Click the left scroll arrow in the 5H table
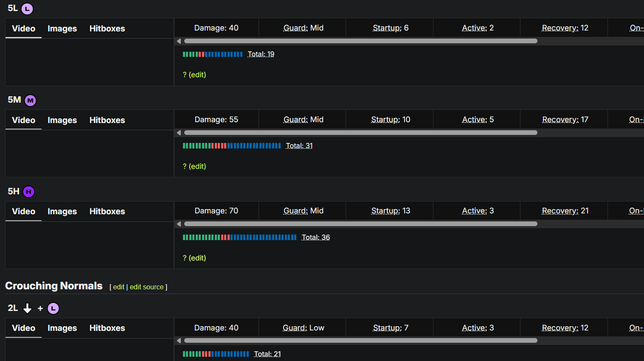644x361 pixels. pyautogui.click(x=179, y=224)
